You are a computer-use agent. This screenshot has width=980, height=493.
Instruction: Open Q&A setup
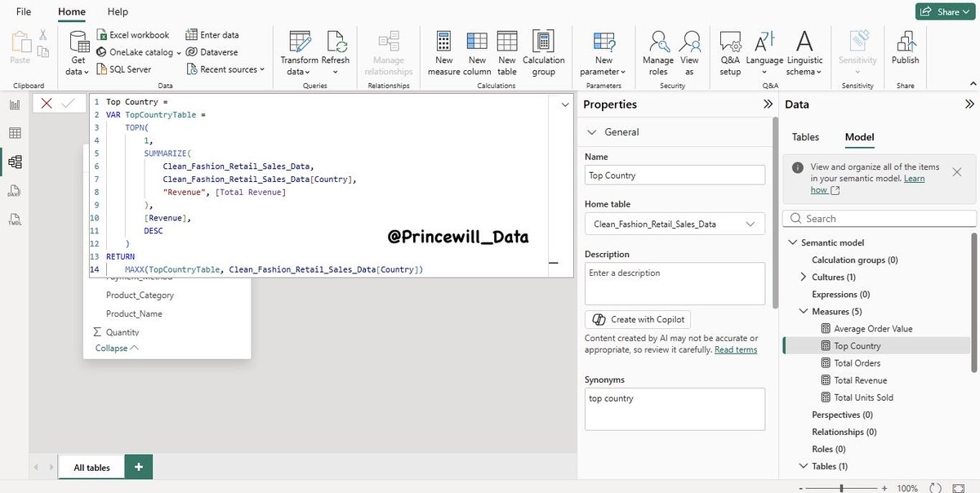[730, 53]
